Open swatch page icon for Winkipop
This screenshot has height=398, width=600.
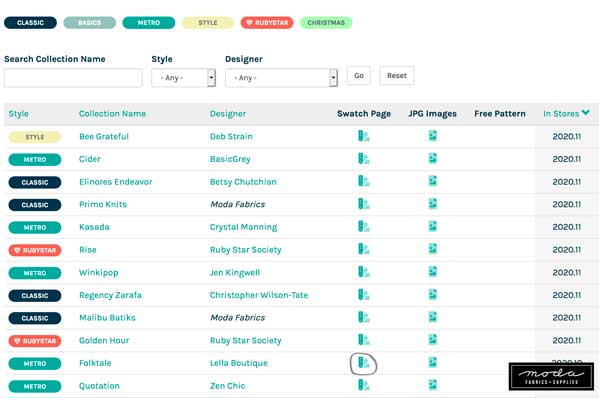point(364,272)
